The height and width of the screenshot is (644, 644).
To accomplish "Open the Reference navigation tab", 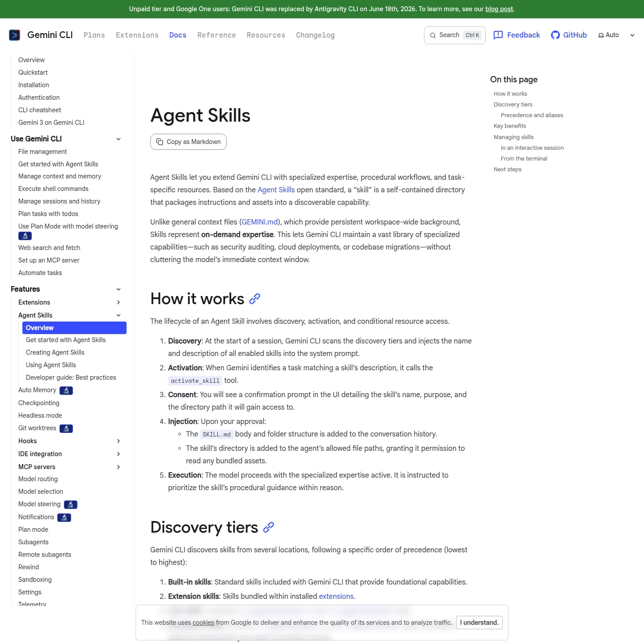I will pos(216,35).
